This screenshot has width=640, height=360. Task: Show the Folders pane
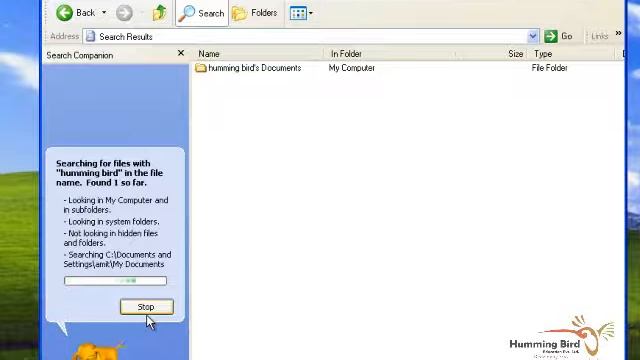255,13
